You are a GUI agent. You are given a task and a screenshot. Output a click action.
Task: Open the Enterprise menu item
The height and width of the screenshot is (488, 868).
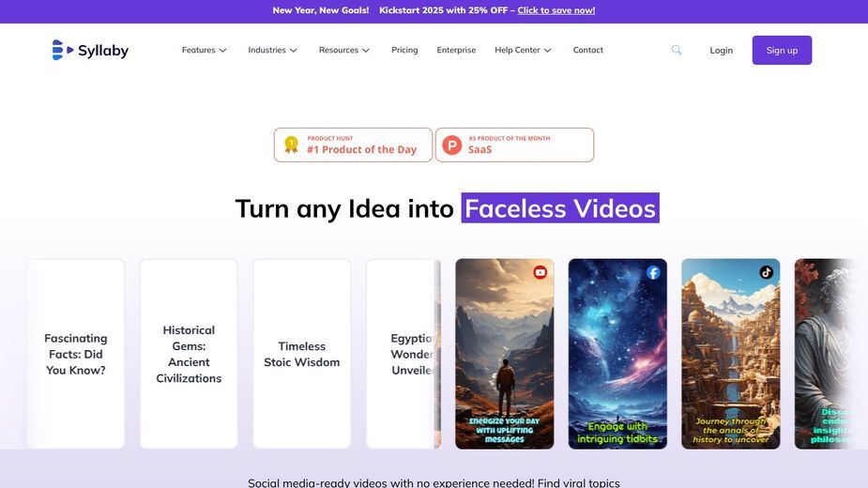pyautogui.click(x=456, y=50)
